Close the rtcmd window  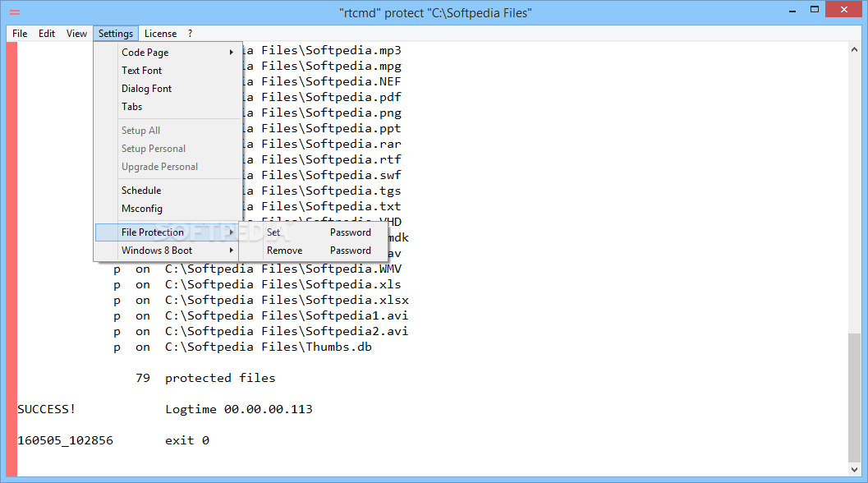pyautogui.click(x=843, y=9)
